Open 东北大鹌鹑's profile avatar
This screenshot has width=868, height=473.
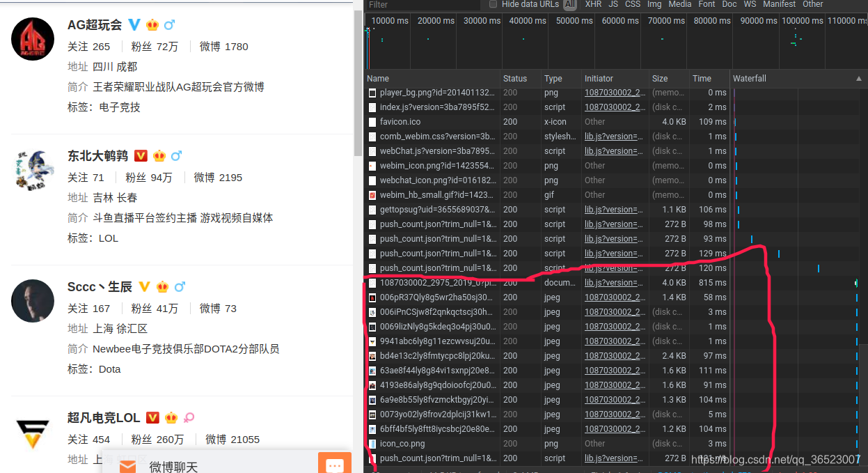[33, 170]
